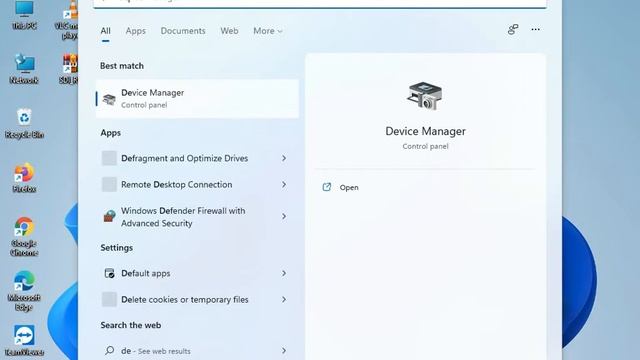Click the placeholder icon beside Delete cookies
Image resolution: width=640 pixels, height=360 pixels.
pyautogui.click(x=109, y=299)
